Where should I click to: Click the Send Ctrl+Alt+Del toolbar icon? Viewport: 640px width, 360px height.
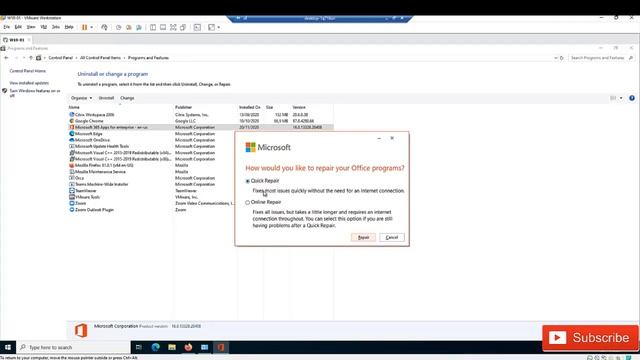104,27
